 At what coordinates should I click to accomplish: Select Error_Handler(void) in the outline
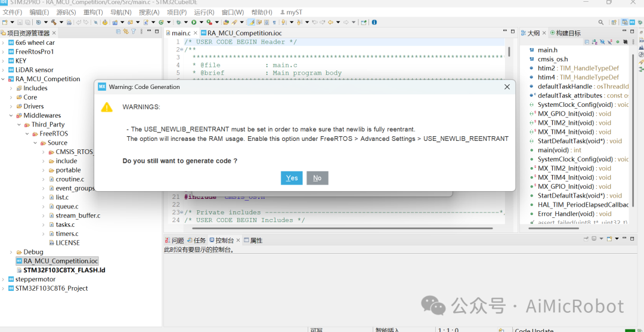[569, 214]
